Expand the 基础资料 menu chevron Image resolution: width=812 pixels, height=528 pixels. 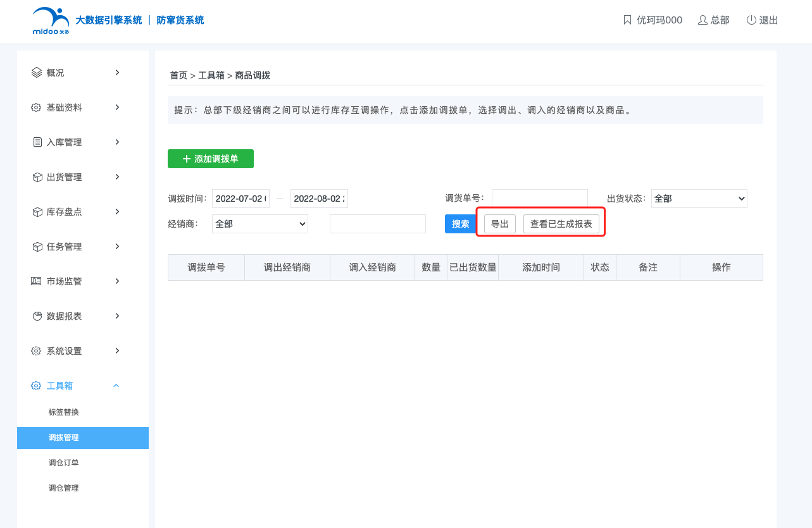(x=117, y=107)
